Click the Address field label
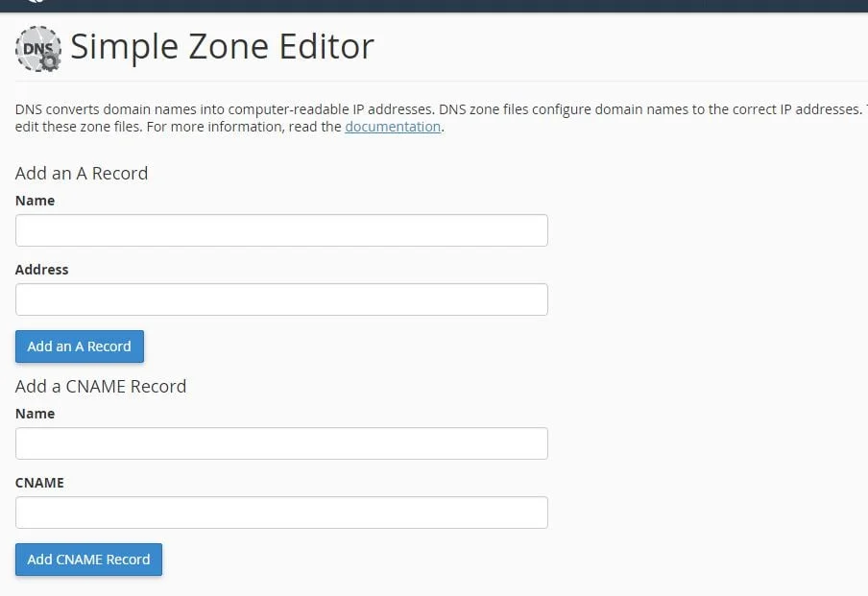 tap(42, 270)
